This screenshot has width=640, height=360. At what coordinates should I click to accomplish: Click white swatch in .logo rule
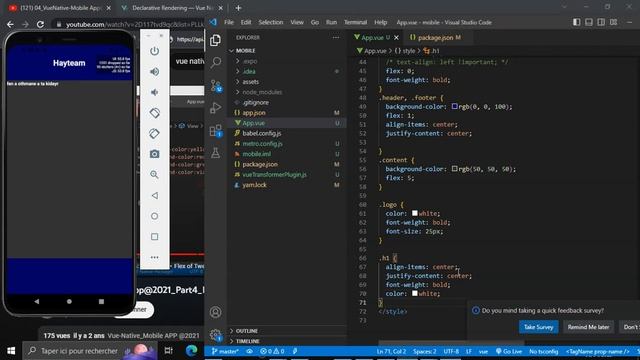pyautogui.click(x=415, y=213)
